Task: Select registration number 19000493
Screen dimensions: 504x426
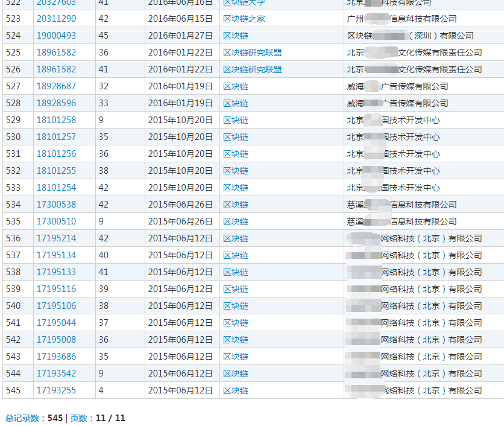Action: (x=52, y=35)
